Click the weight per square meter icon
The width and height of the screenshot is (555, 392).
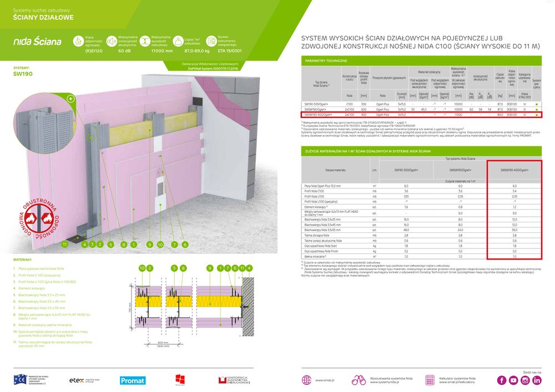pos(178,41)
